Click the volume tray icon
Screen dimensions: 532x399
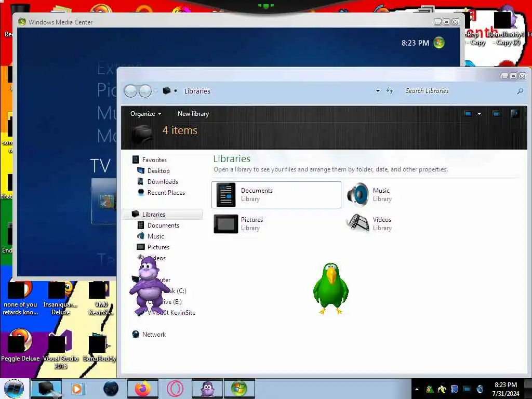coord(480,389)
